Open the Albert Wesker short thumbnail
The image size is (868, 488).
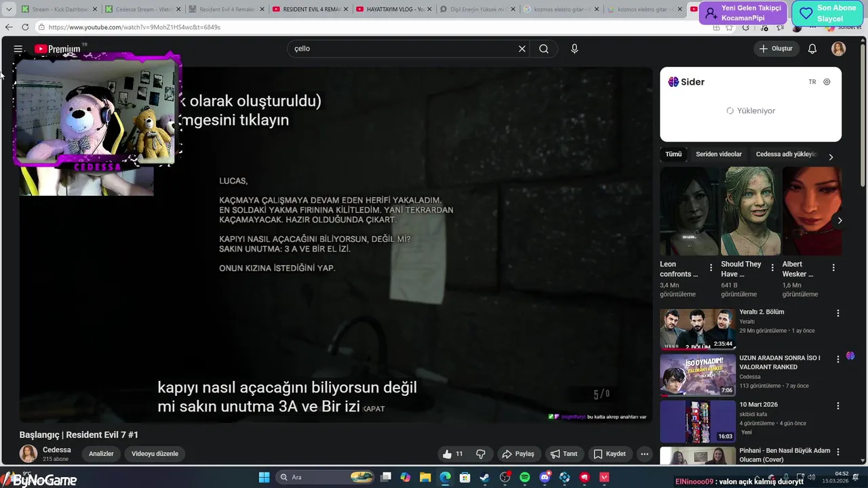[812, 211]
